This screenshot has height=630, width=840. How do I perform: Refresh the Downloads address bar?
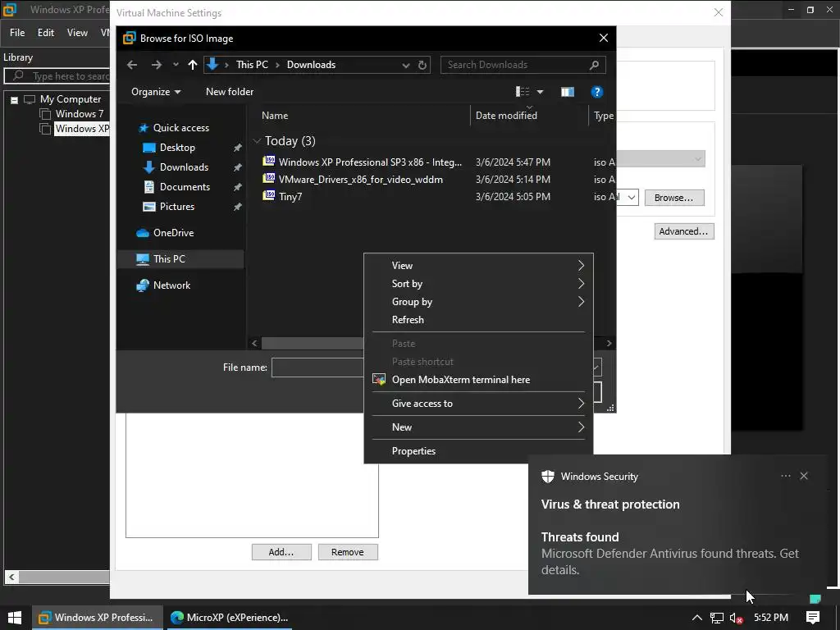(422, 65)
